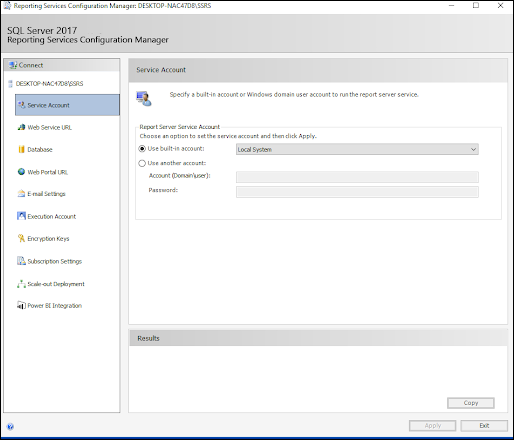This screenshot has width=514, height=440.
Task: Click the Copy button in Results
Action: 471,403
